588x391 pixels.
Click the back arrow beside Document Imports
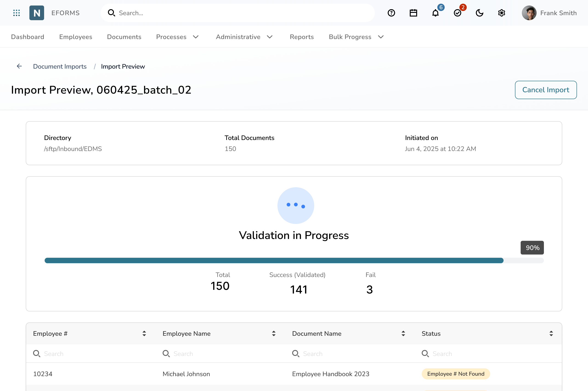pyautogui.click(x=19, y=66)
